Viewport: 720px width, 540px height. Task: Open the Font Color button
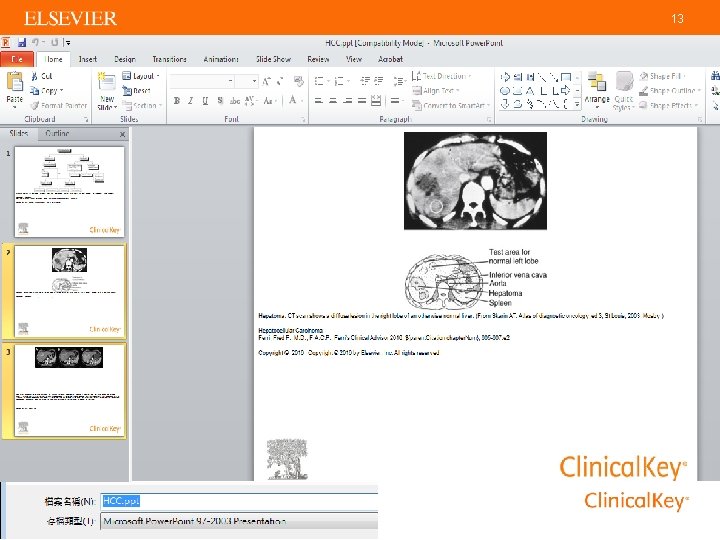click(292, 100)
